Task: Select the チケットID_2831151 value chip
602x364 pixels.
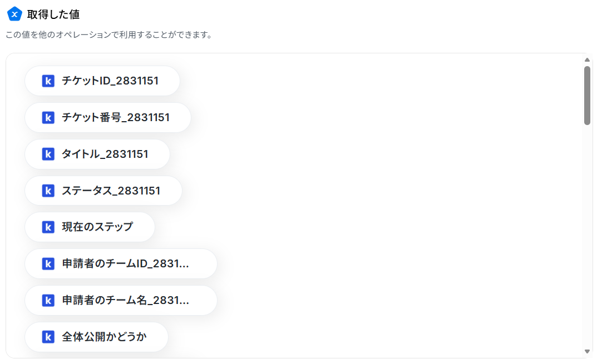Action: point(102,81)
